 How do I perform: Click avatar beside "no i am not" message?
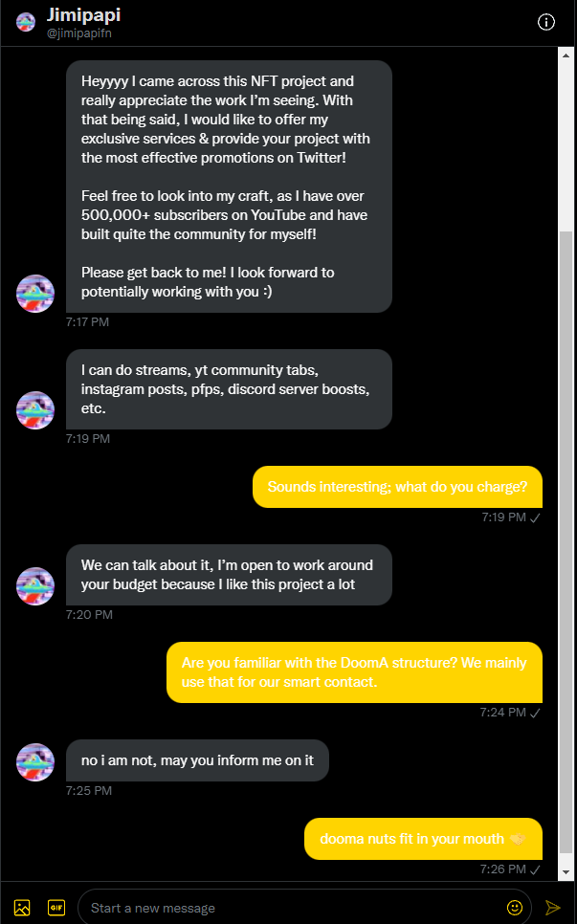point(35,761)
